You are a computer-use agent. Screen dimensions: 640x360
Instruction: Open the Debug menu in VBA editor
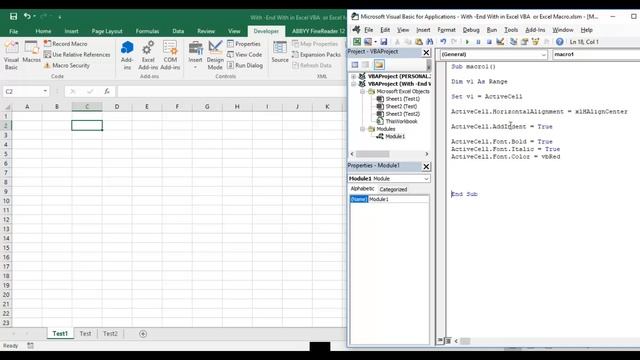(471, 30)
